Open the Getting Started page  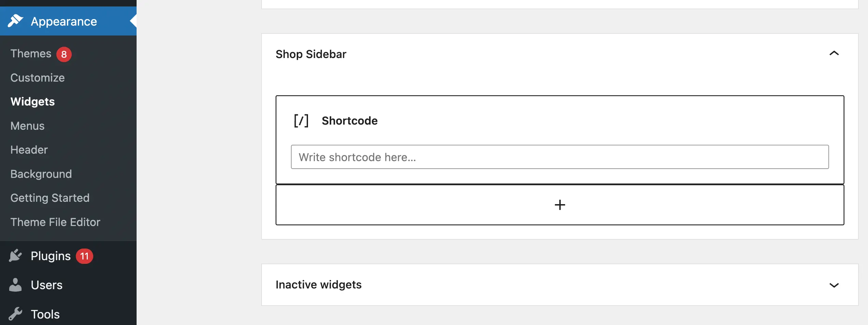point(50,198)
